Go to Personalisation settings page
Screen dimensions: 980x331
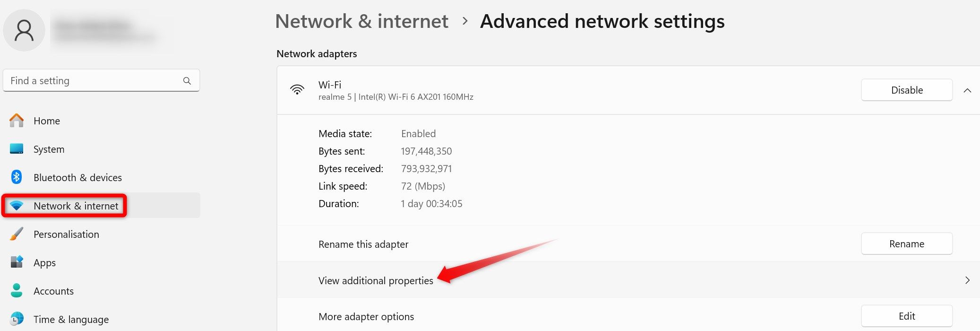[66, 234]
